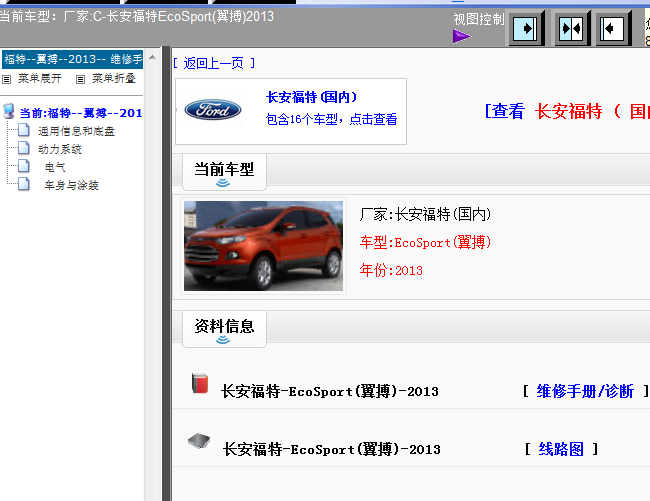Click the document icon beside 动力系统

point(24,148)
